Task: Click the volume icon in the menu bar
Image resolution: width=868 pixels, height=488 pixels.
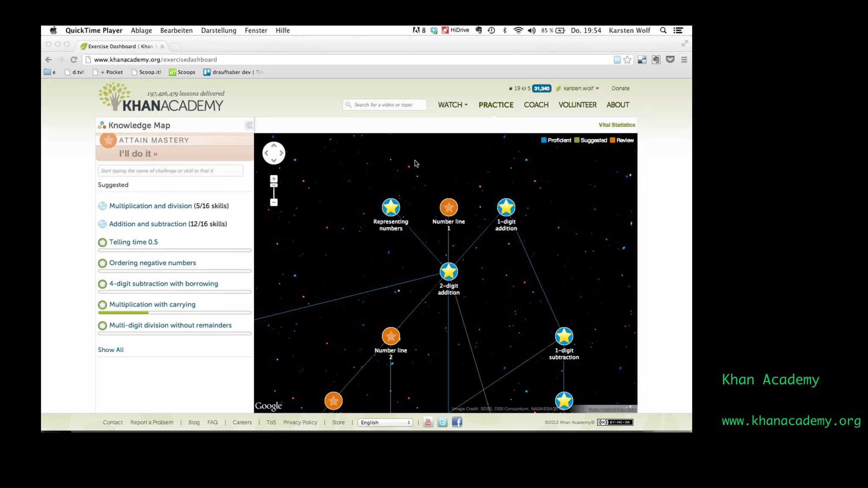Action: [531, 30]
